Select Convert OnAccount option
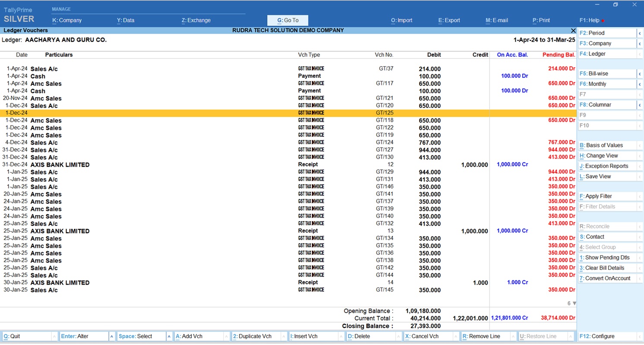The image size is (644, 345). (607, 279)
